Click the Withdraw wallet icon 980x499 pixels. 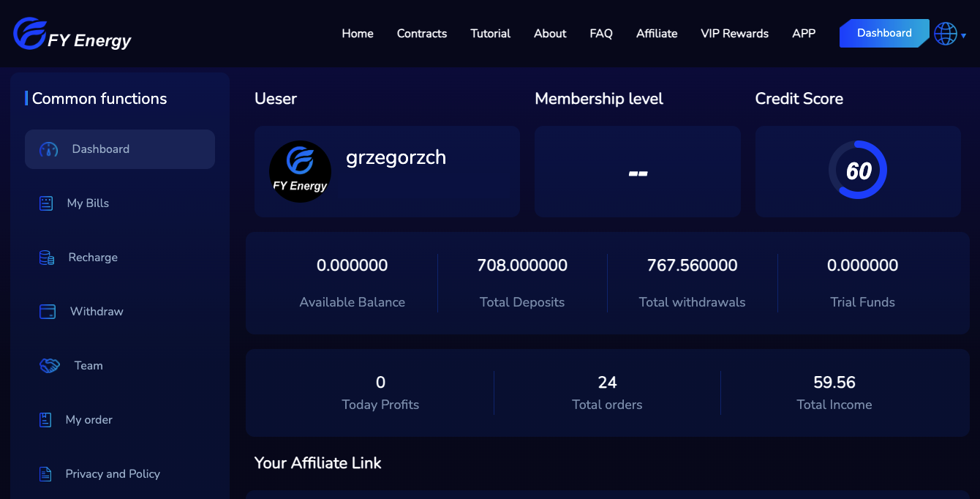pos(48,312)
